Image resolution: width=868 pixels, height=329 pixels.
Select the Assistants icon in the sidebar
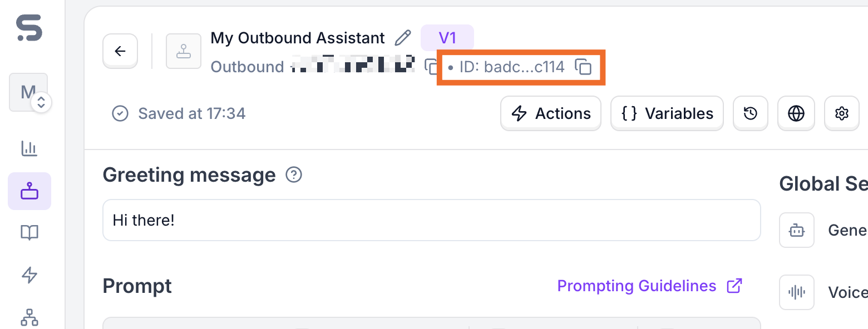point(29,191)
